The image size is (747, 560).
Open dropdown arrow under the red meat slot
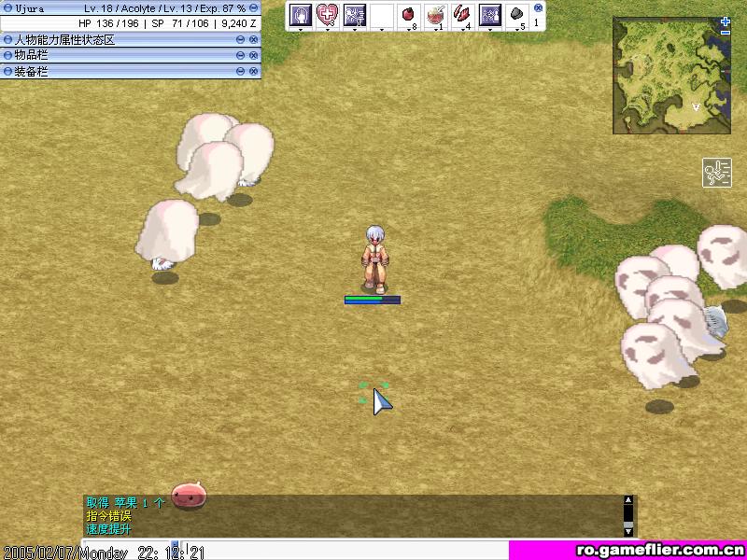point(462,30)
